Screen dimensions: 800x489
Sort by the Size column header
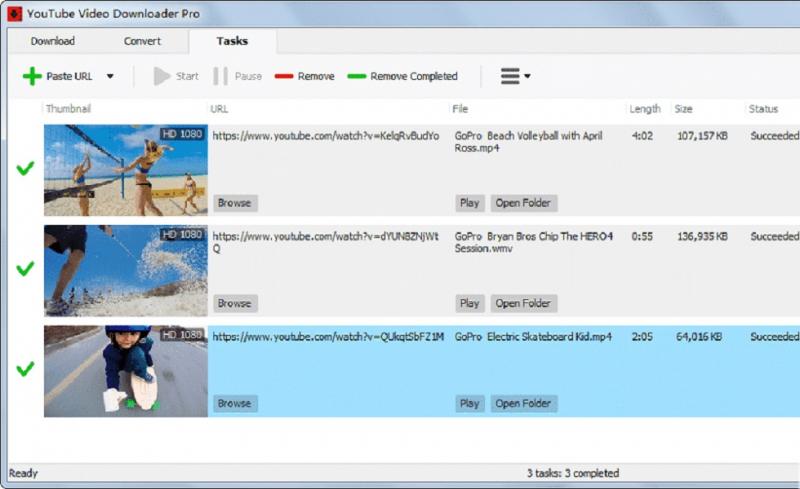[x=684, y=109]
